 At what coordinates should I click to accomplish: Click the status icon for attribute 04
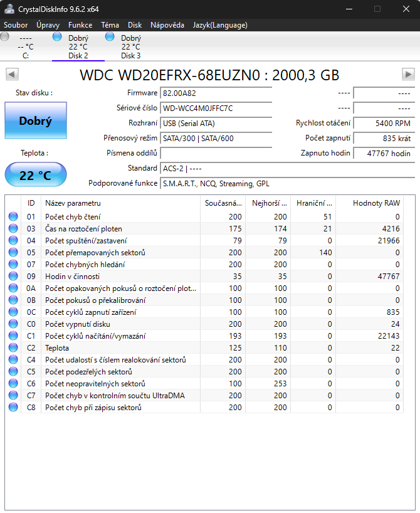(x=13, y=240)
